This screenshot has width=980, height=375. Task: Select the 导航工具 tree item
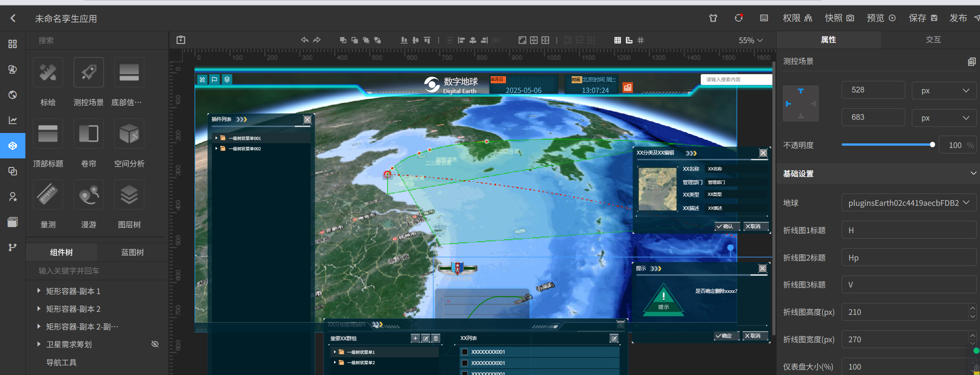61,362
